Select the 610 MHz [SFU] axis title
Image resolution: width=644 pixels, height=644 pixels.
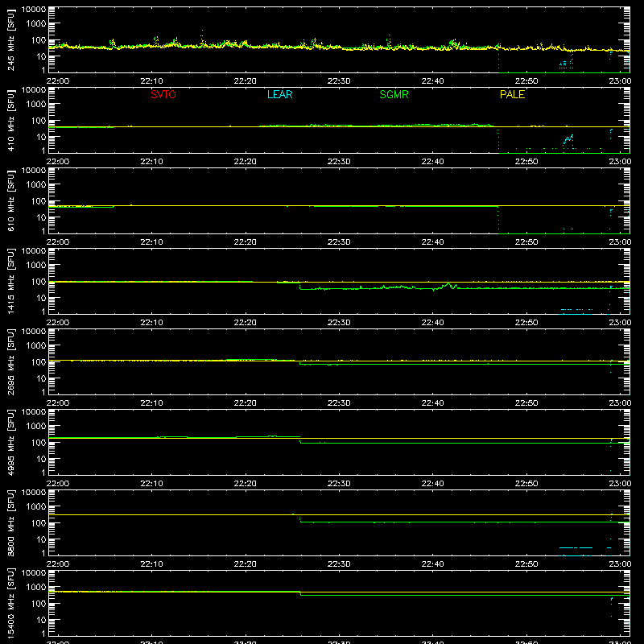(x=10, y=200)
